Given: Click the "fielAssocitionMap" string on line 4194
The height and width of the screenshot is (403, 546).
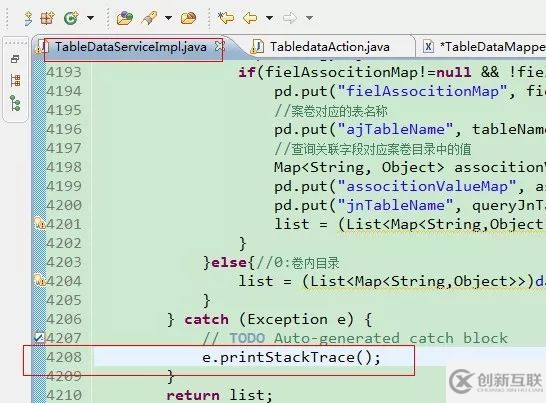Looking at the screenshot, I should 422,91.
